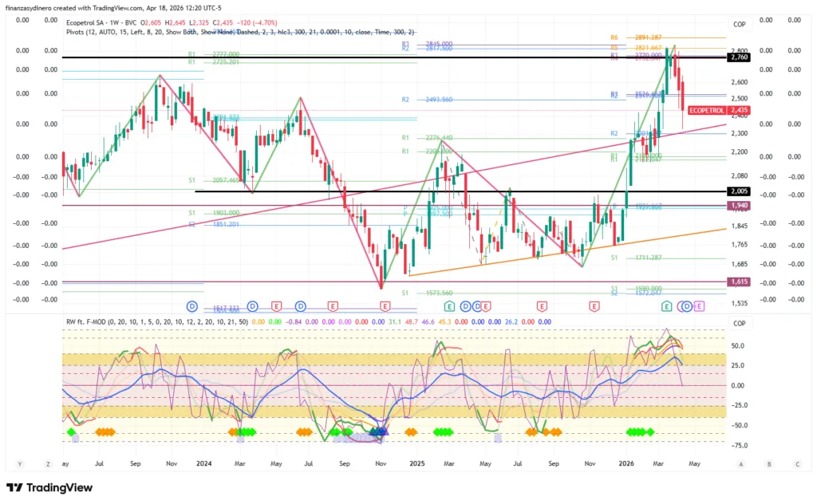This screenshot has height=504, width=817.
Task: Select the red E earnings marker above Nov 2024
Action: coord(385,306)
